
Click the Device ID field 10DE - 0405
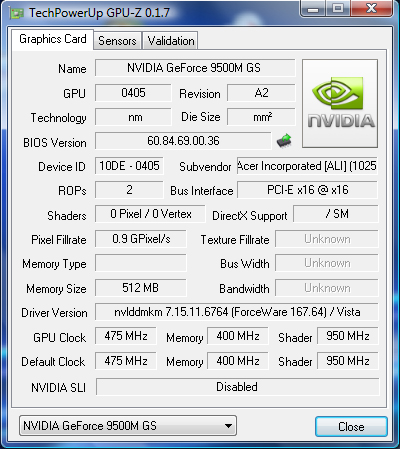[129, 166]
